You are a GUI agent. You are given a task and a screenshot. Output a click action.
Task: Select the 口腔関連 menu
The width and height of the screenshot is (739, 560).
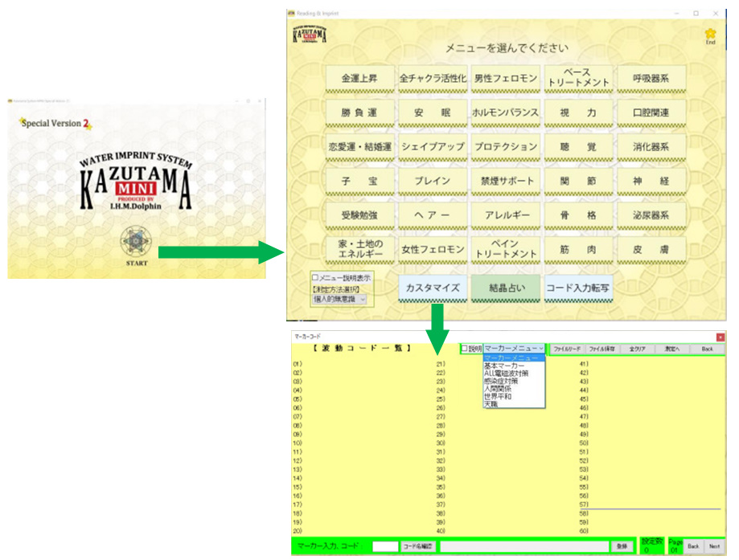click(651, 112)
